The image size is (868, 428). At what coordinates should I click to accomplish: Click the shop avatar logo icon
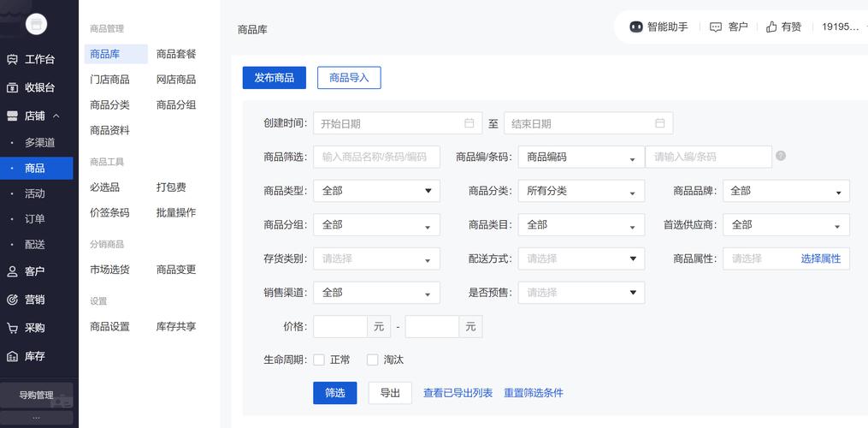point(36,24)
